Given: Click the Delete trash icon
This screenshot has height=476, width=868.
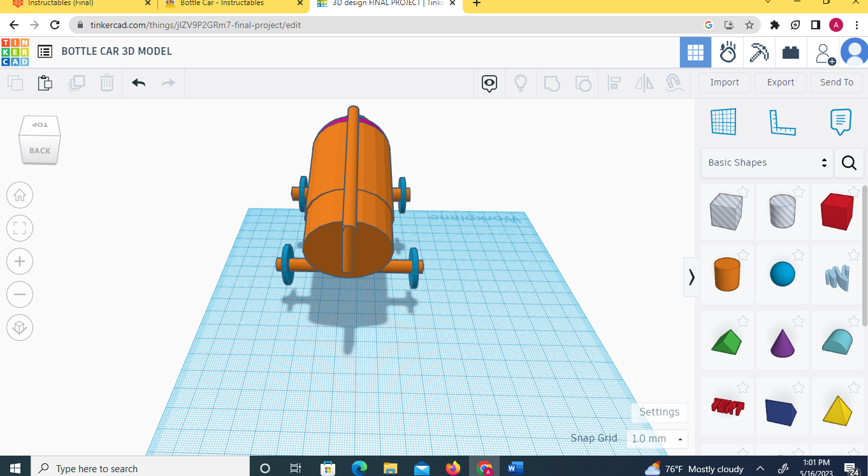Looking at the screenshot, I should (107, 83).
